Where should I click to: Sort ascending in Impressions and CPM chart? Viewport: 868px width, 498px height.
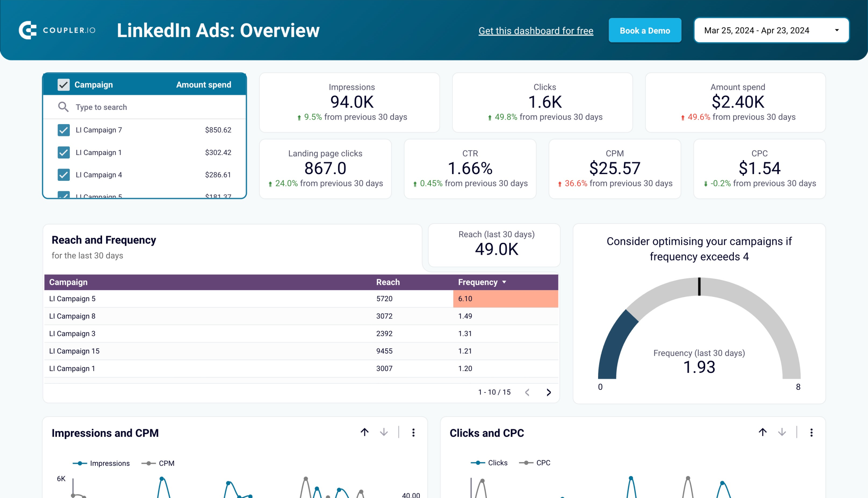[x=364, y=432]
